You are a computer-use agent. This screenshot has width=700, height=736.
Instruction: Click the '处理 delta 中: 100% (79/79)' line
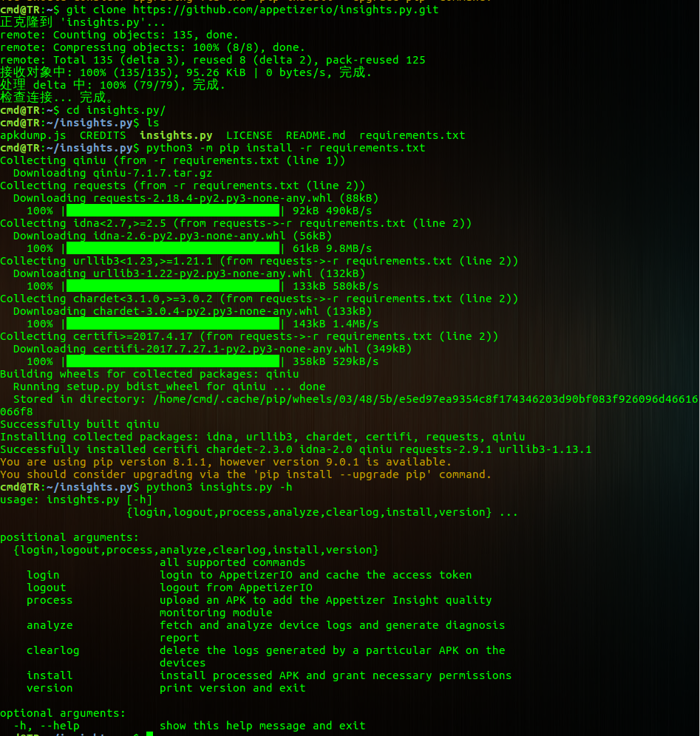pos(112,85)
